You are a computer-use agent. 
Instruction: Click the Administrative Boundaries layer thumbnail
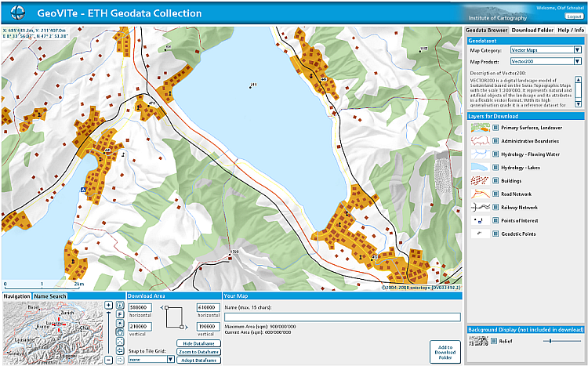pos(481,141)
